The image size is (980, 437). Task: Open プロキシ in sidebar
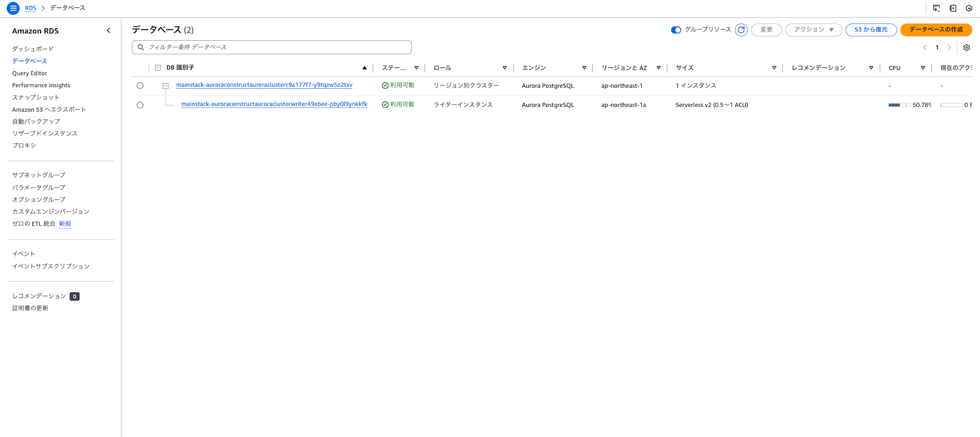pyautogui.click(x=24, y=145)
